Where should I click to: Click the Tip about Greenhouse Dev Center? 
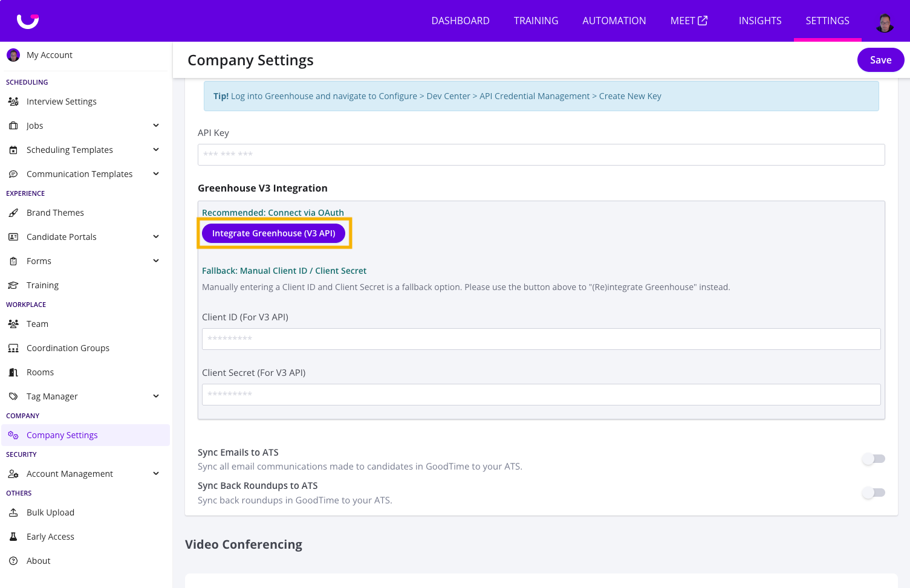(x=541, y=96)
